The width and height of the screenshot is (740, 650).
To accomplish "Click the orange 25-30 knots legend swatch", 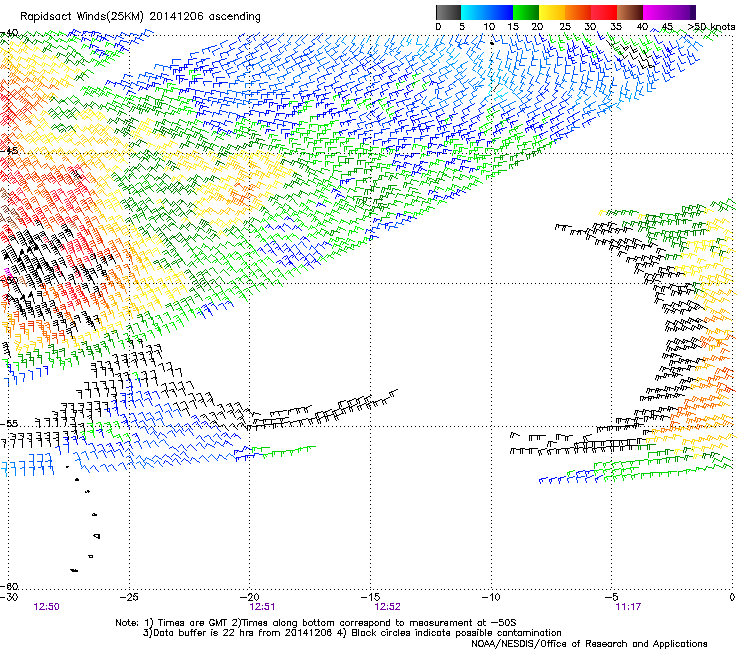I will (x=578, y=12).
